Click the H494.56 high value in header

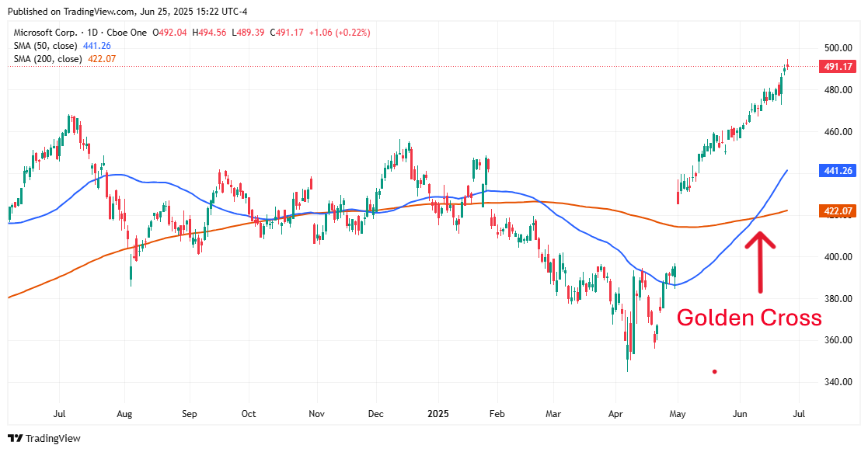pyautogui.click(x=209, y=33)
